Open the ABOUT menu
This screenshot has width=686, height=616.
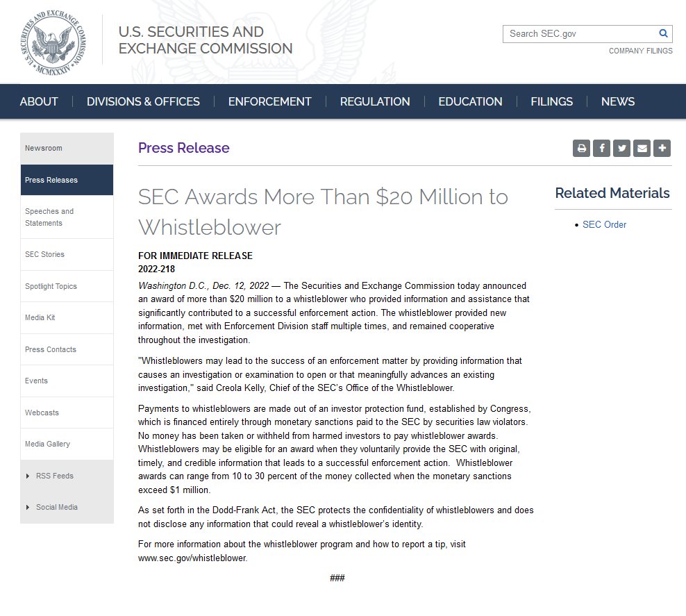point(39,101)
